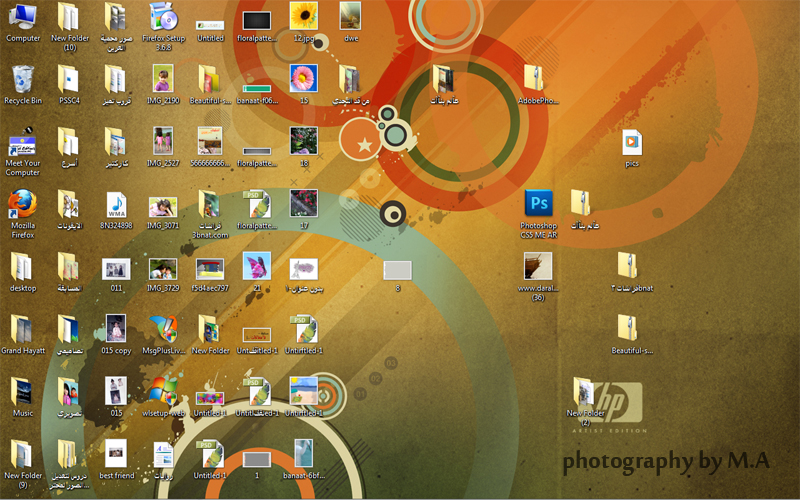Select the f5d4aec797 image thumbnail
800x500 pixels.
coord(210,270)
